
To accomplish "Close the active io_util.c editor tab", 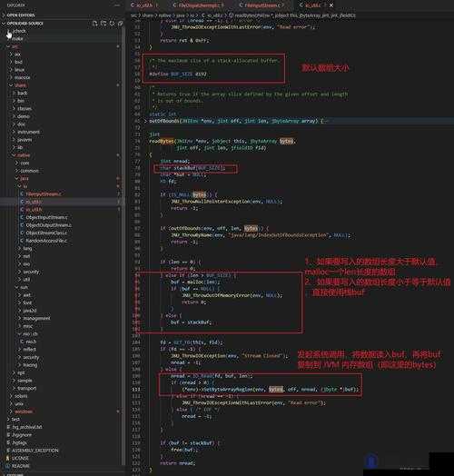I will coord(331,5).
